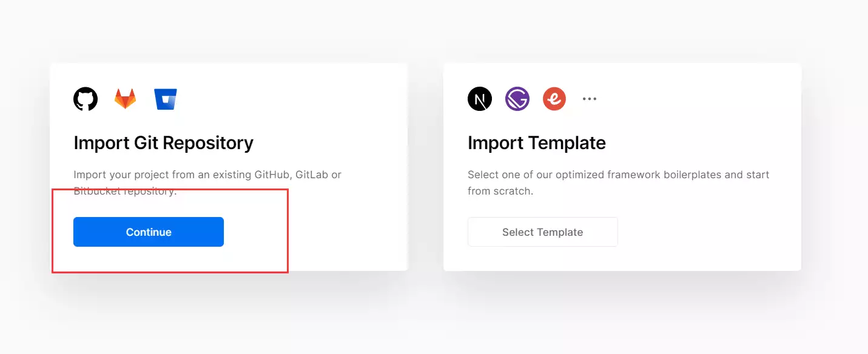
Task: Click the GitHub octocat logo
Action: (x=86, y=99)
